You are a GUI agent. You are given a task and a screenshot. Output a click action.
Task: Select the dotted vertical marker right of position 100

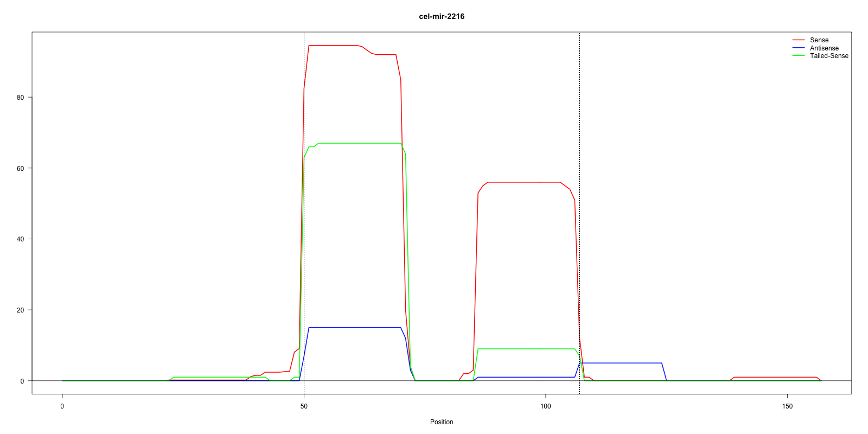579,217
